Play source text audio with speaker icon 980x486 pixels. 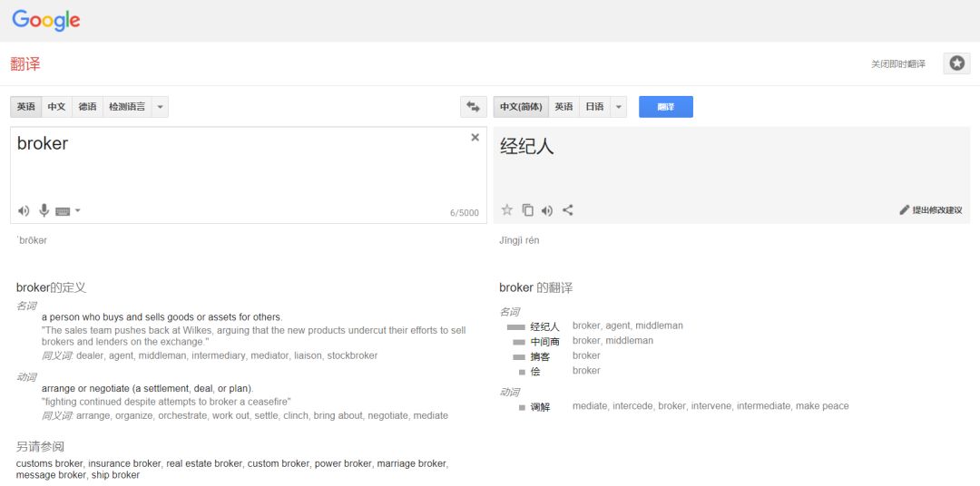point(24,210)
